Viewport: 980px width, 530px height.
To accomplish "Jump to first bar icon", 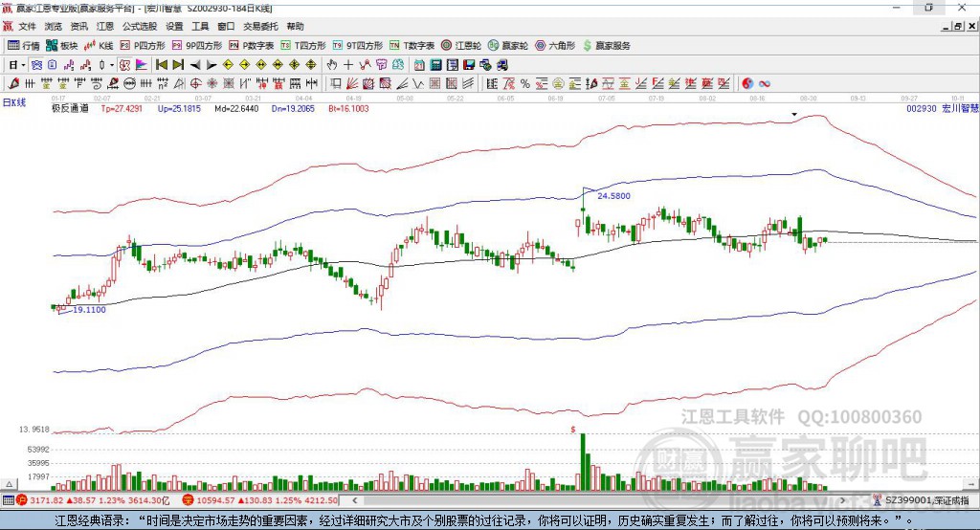I will click(161, 65).
